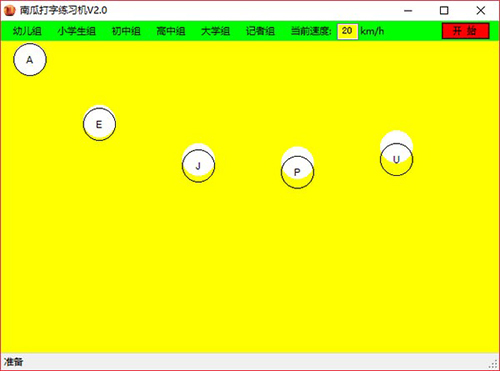
Task: Close the 南瓜打字练习机 window
Action: click(480, 11)
